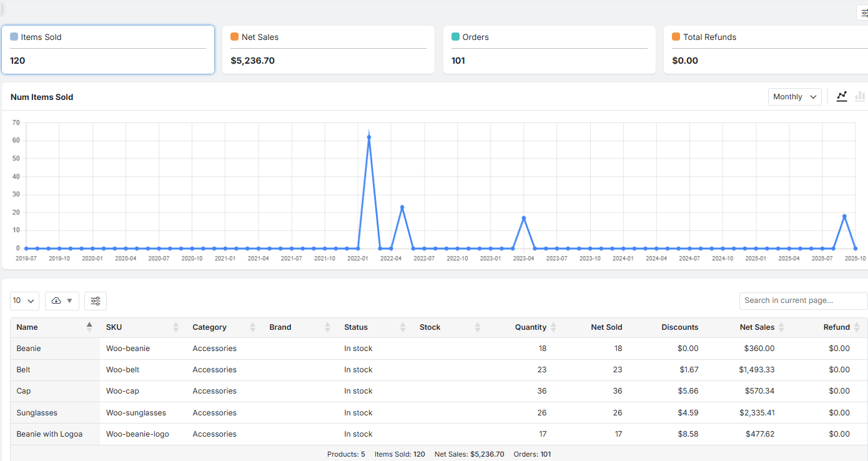Sort the table by Quantity column arrows

(552, 327)
